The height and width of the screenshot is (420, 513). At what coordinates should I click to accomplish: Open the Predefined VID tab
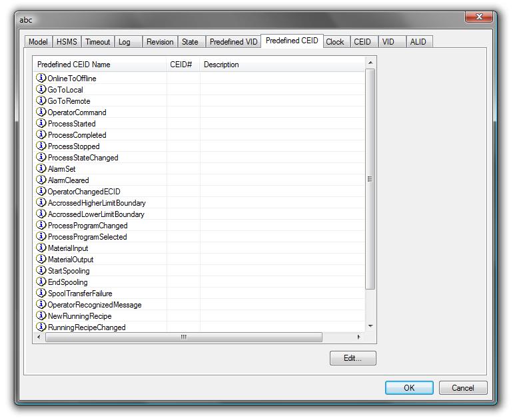(233, 42)
